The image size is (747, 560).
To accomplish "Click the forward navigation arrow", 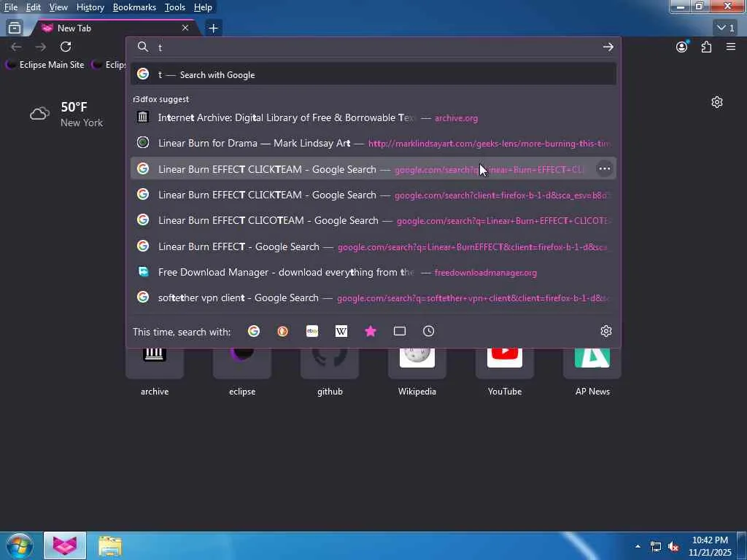I will pos(41,47).
